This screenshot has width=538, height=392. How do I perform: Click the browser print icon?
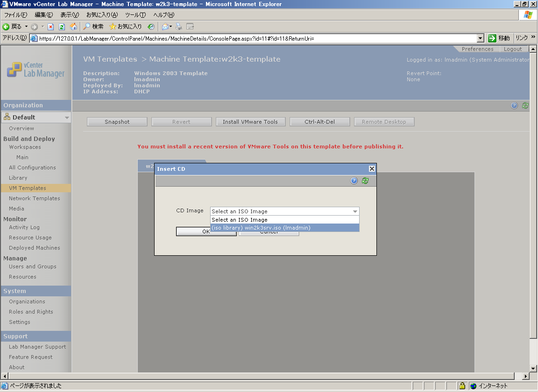coord(179,27)
